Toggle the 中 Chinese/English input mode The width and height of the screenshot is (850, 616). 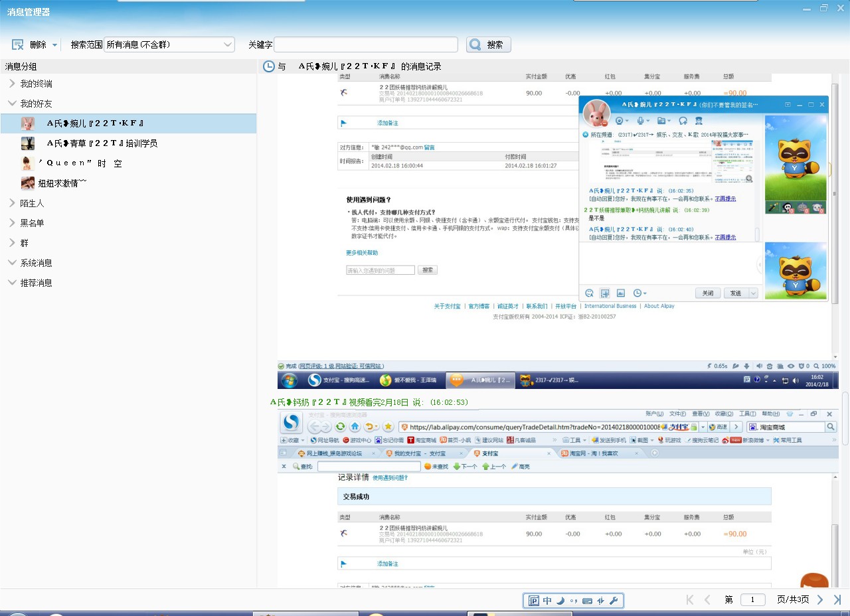[547, 601]
